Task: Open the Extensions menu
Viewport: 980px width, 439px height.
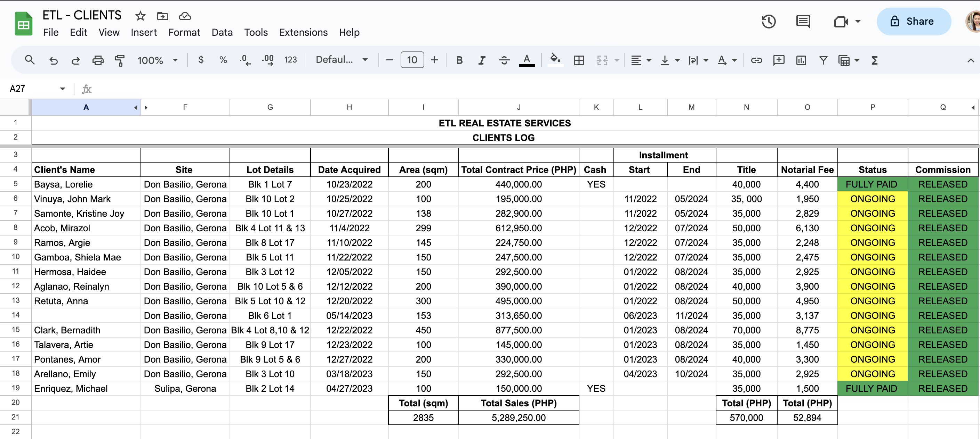Action: (303, 32)
